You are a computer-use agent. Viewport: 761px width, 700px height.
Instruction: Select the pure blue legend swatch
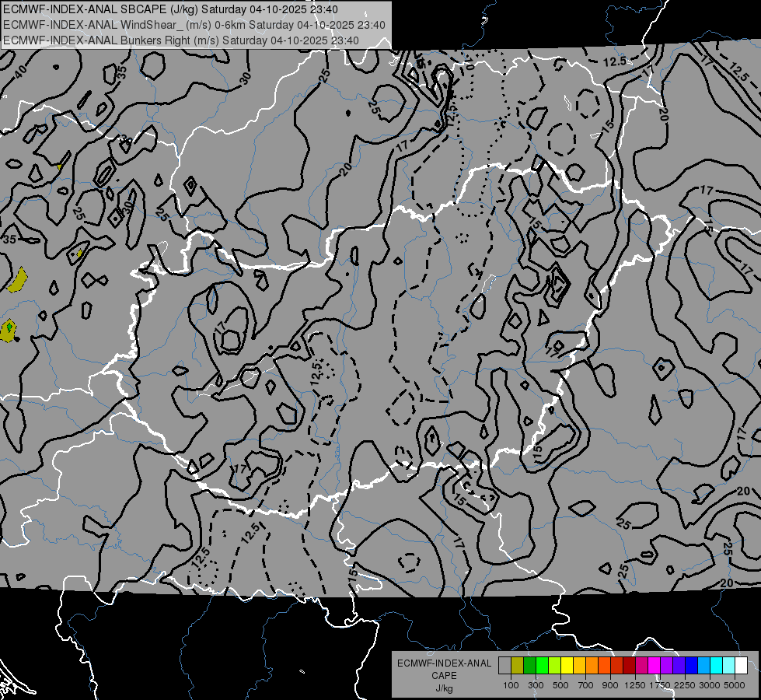(692, 666)
